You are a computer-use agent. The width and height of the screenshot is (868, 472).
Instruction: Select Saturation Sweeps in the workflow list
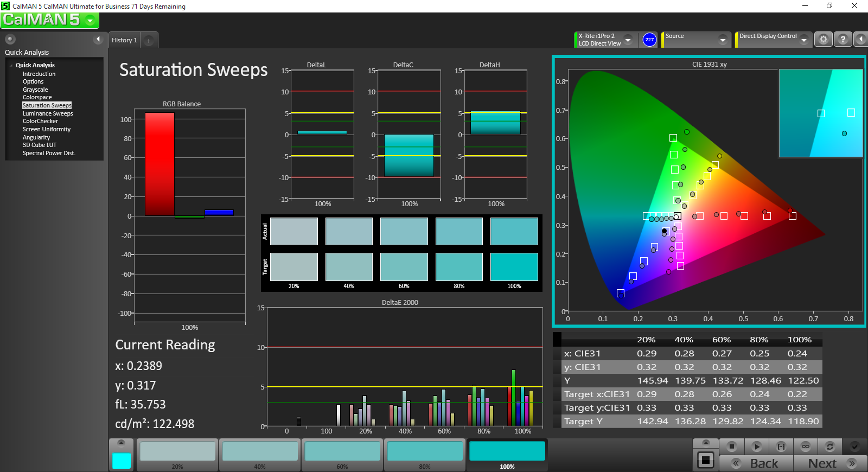[x=47, y=105]
